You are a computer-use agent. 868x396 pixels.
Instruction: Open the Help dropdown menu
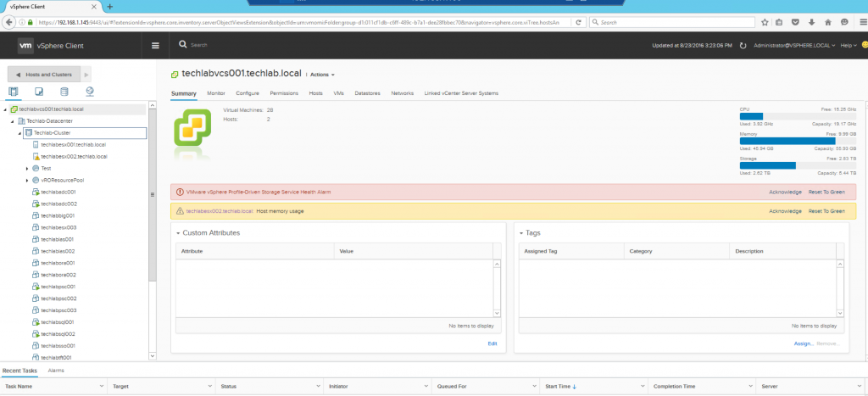click(x=848, y=46)
